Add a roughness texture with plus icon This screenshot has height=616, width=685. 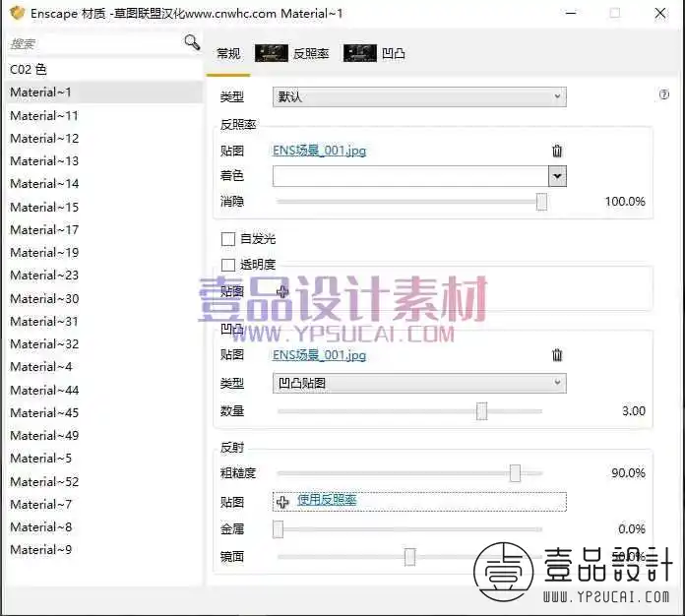pyautogui.click(x=282, y=502)
